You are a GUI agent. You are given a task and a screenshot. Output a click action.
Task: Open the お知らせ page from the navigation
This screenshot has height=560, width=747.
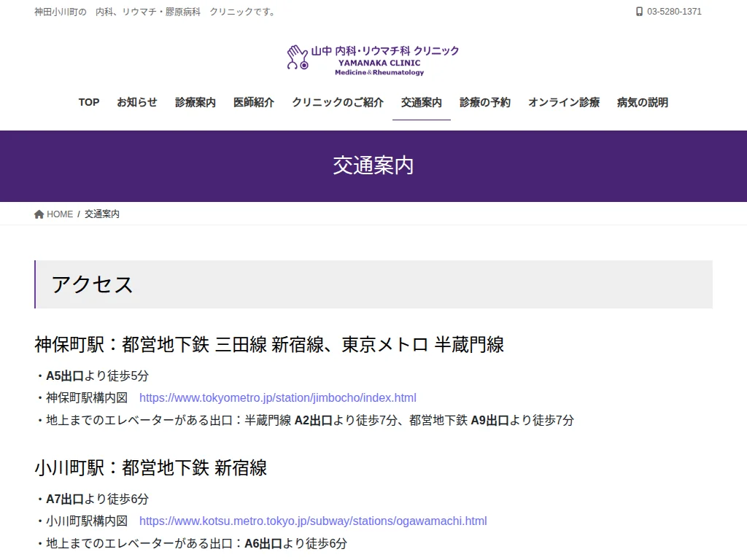pyautogui.click(x=137, y=103)
